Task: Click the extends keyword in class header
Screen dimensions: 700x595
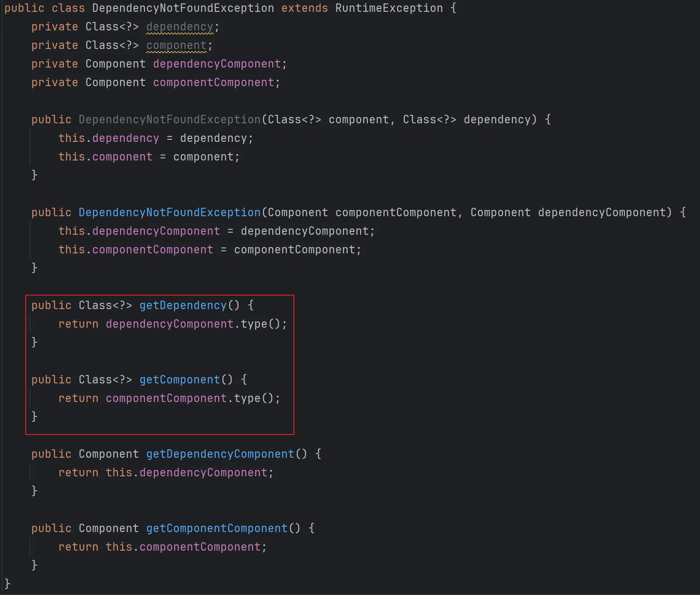Action: (x=304, y=8)
